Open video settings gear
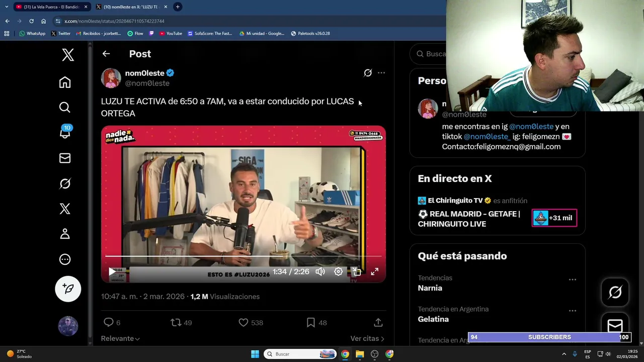The height and width of the screenshot is (362, 644). pyautogui.click(x=339, y=271)
